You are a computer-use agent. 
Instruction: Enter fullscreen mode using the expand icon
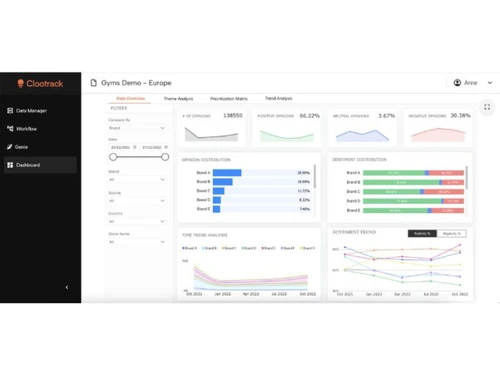point(487,107)
